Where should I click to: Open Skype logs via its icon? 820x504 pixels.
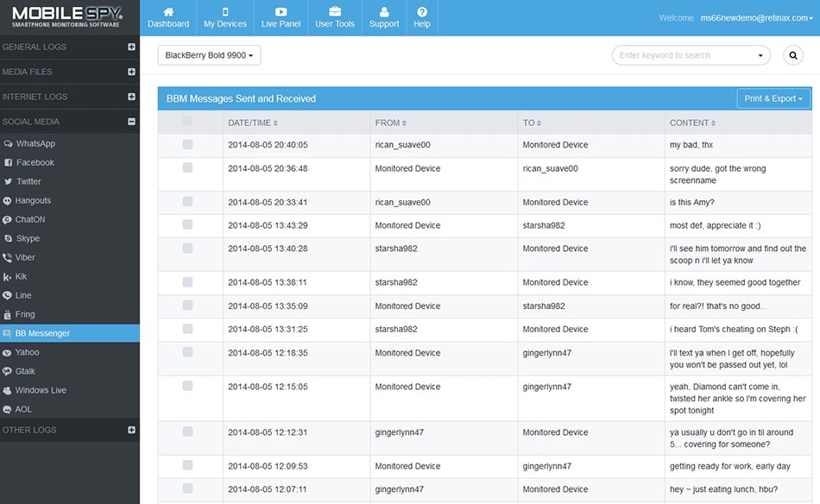(x=8, y=239)
